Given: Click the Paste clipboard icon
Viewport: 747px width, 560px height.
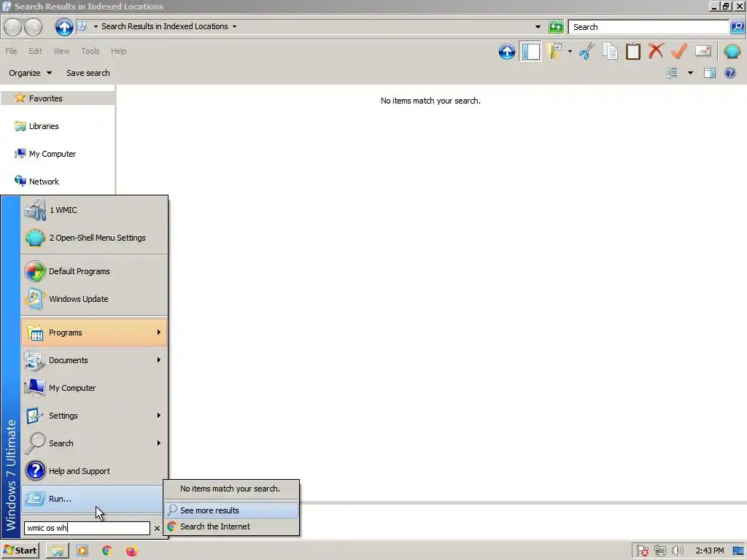Looking at the screenshot, I should (633, 52).
